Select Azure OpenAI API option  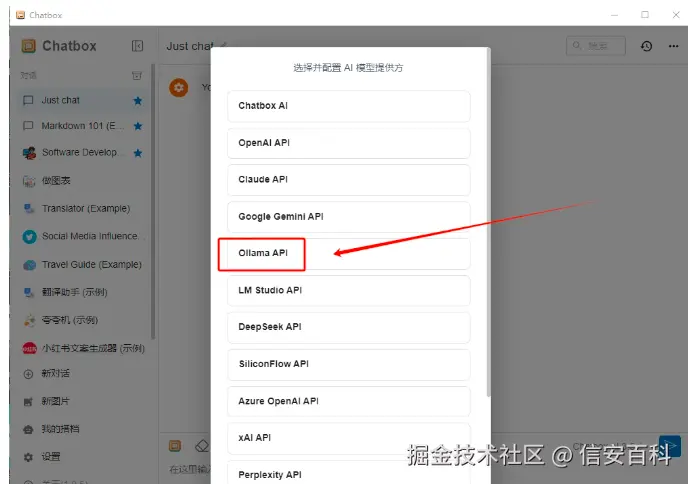348,401
